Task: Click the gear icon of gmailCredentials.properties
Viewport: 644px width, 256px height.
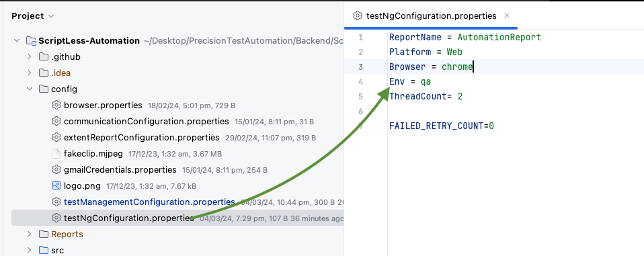Action: pos(56,170)
